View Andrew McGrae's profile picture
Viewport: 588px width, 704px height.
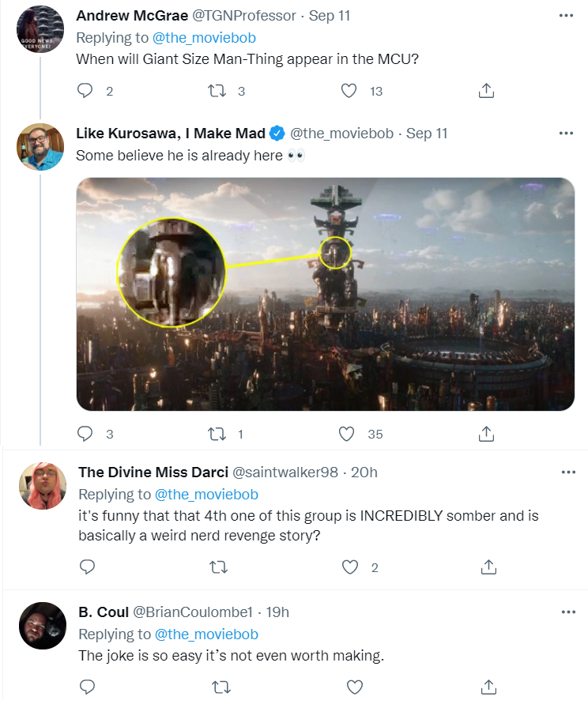tap(40, 28)
